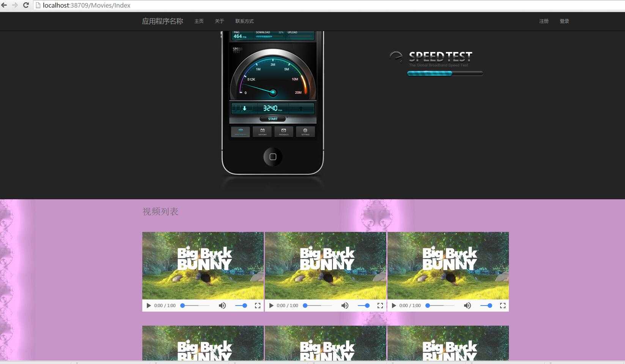Click the 注册 link in navbar
625x364 pixels.
(544, 21)
